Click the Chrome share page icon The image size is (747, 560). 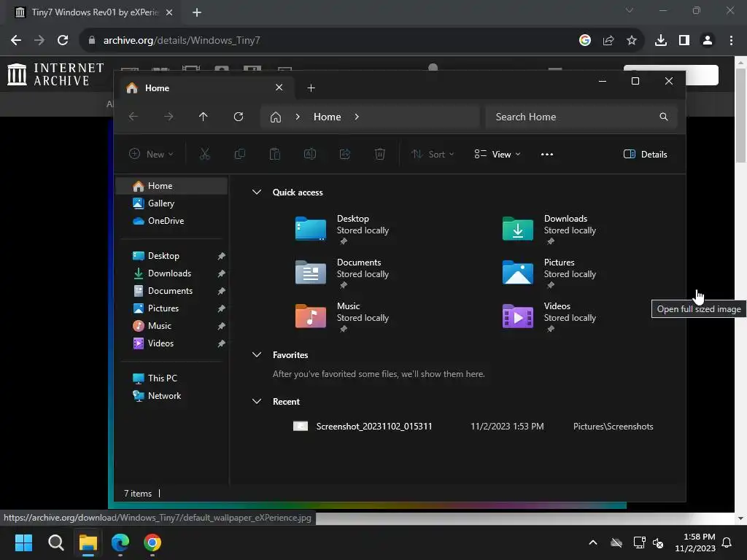(608, 41)
